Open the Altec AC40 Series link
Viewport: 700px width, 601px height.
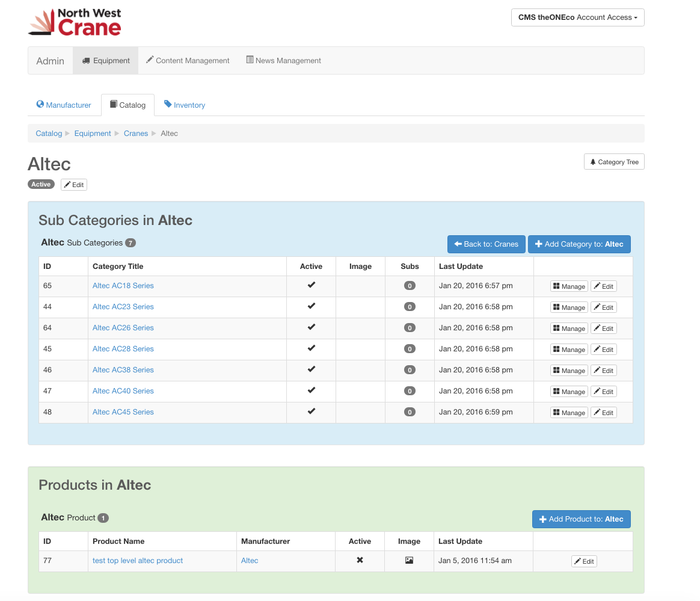click(123, 391)
